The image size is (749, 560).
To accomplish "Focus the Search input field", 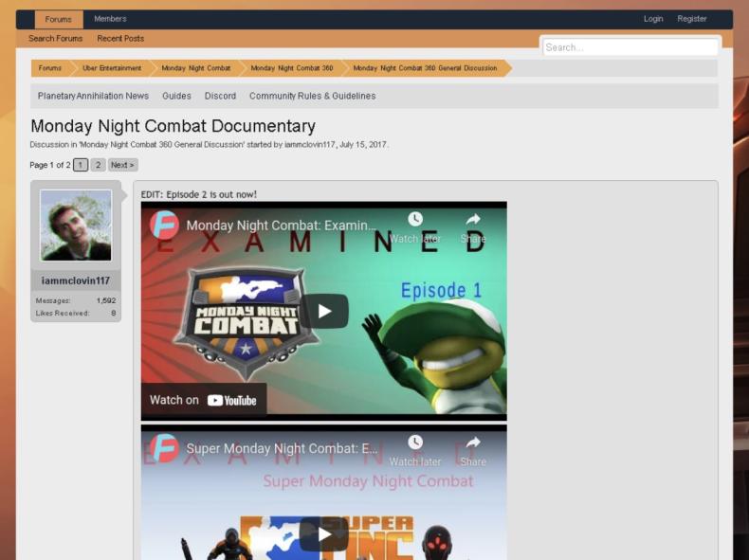I will click(630, 47).
